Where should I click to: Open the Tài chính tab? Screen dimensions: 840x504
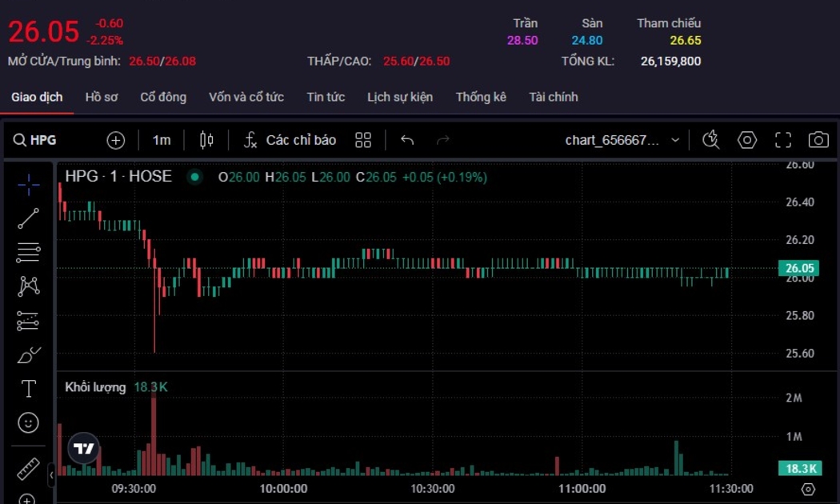coord(553,97)
